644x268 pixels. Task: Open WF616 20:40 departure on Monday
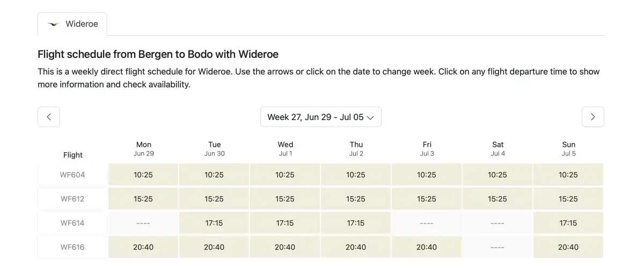143,247
